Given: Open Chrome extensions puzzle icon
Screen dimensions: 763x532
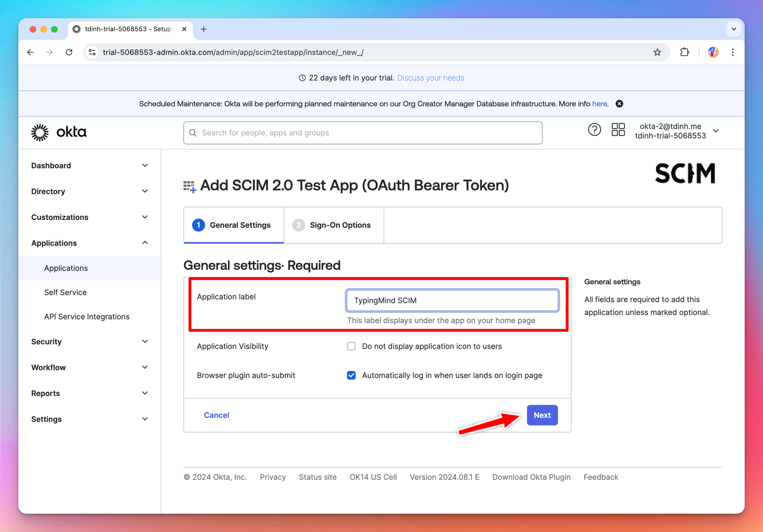Looking at the screenshot, I should point(684,52).
